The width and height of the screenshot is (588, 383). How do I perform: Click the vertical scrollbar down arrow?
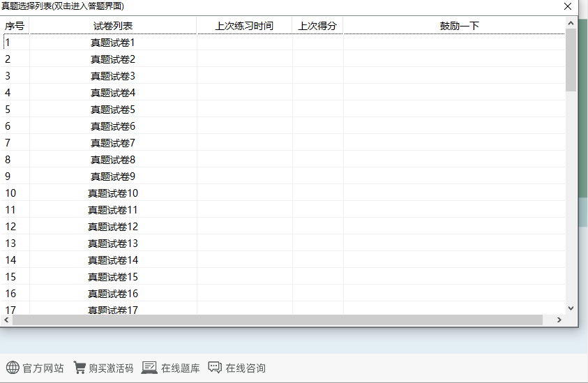click(x=571, y=308)
